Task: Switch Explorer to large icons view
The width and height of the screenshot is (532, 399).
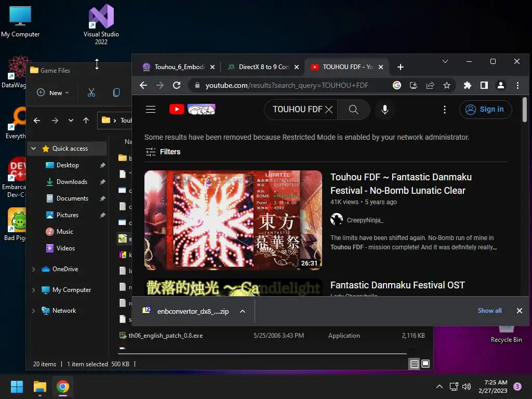Action: (x=425, y=364)
